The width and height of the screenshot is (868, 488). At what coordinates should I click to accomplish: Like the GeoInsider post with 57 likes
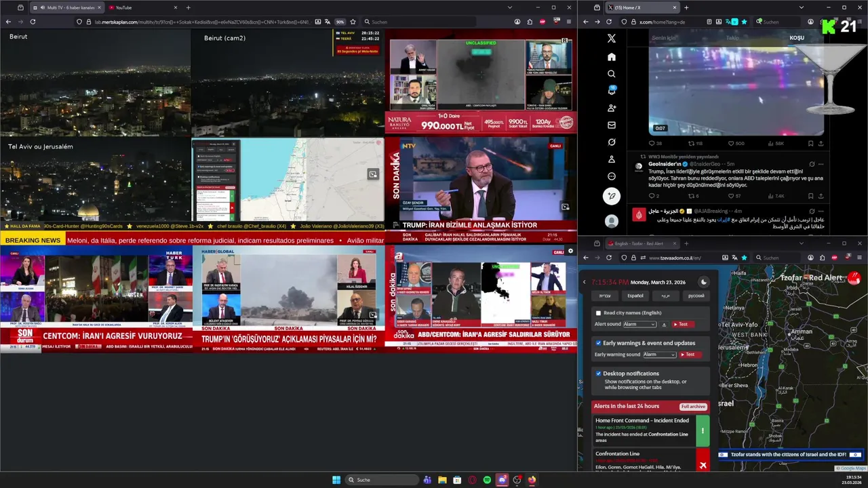point(735,196)
